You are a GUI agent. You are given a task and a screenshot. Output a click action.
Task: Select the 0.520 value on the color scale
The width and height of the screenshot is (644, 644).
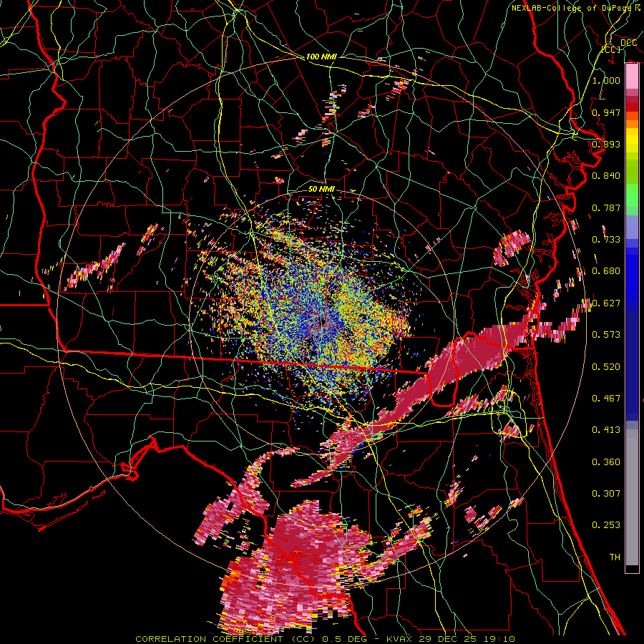click(x=606, y=367)
